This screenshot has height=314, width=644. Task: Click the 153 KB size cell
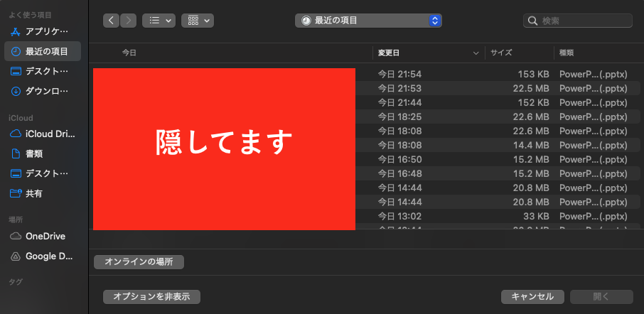pyautogui.click(x=533, y=75)
